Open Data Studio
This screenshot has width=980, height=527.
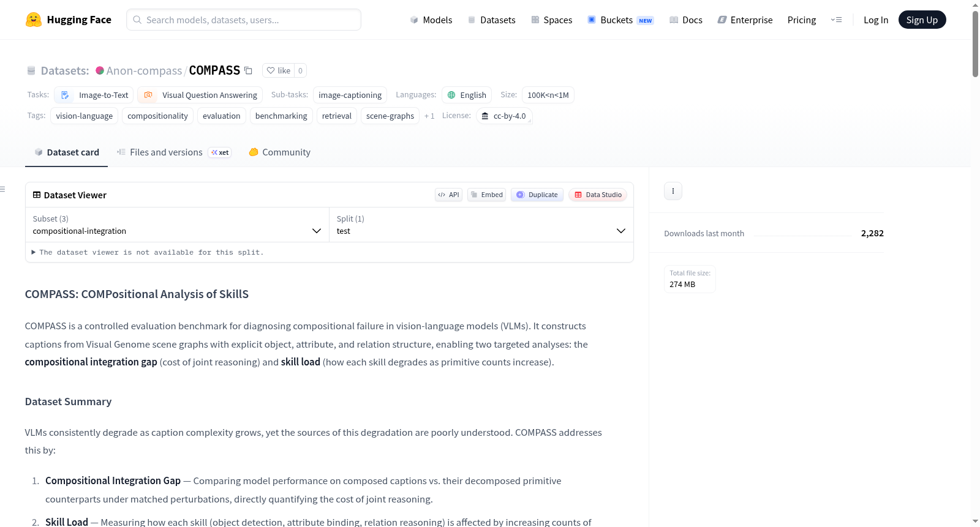[x=598, y=195]
